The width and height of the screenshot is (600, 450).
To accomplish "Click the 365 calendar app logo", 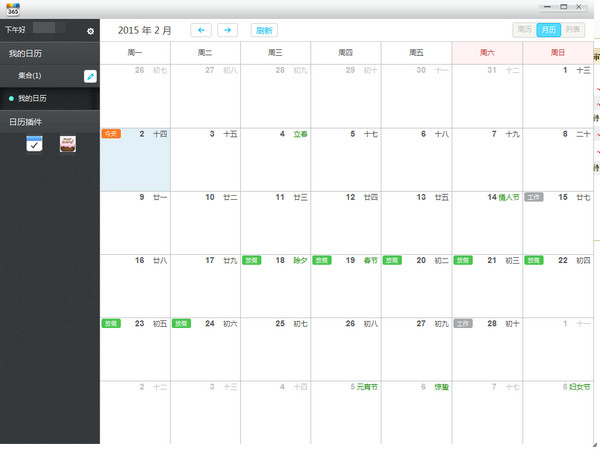I will 13,9.
